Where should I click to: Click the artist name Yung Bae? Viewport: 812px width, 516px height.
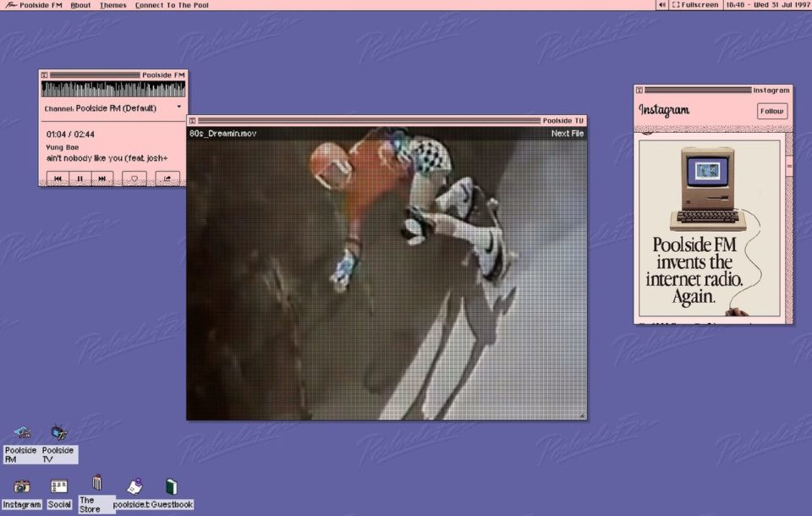[x=62, y=147]
